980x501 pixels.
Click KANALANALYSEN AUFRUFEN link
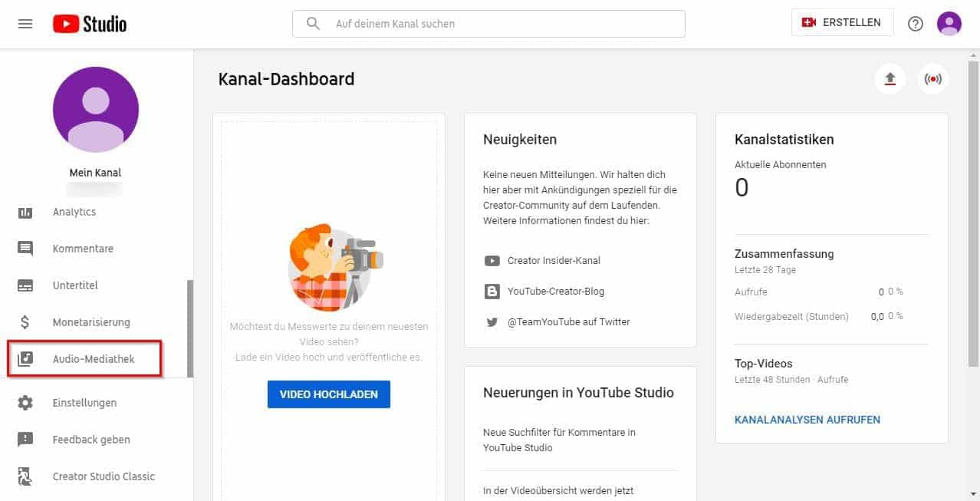(807, 420)
